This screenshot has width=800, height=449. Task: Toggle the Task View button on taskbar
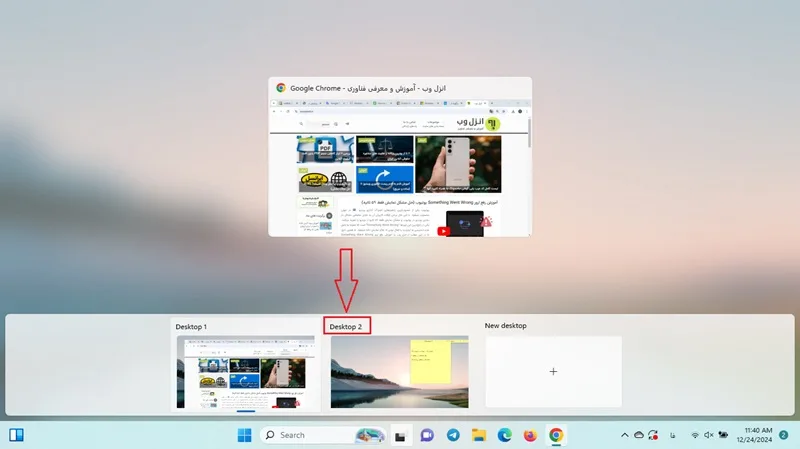(x=401, y=435)
